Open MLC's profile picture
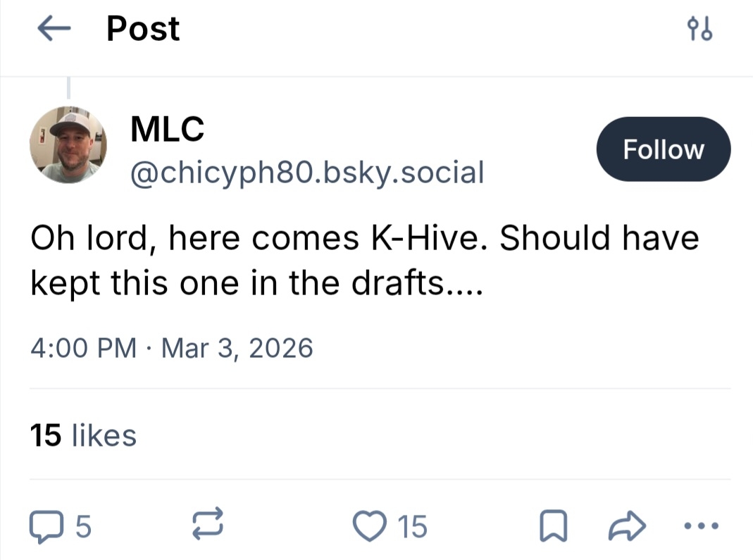This screenshot has width=753, height=560. (68, 145)
